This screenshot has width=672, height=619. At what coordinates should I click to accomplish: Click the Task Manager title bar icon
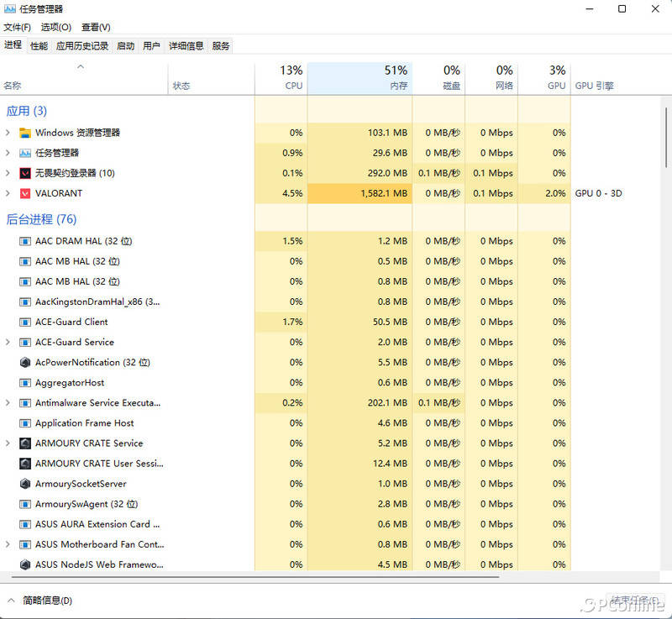click(x=10, y=8)
